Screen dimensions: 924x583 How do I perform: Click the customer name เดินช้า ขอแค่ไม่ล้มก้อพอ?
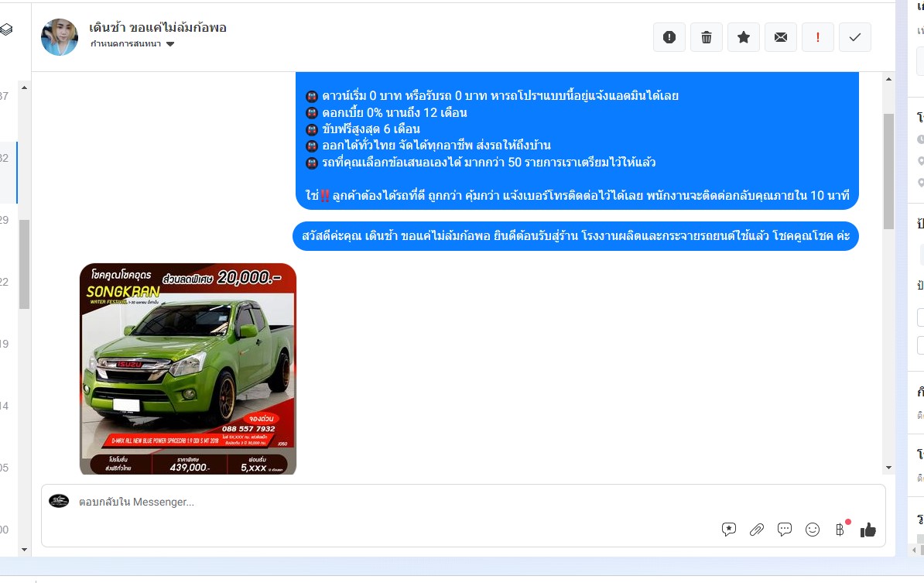pos(157,27)
